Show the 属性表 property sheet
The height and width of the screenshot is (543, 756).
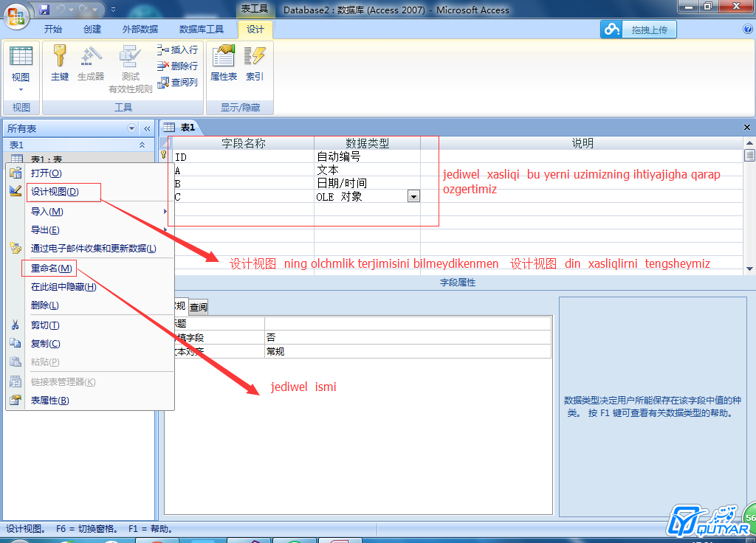pyautogui.click(x=224, y=63)
